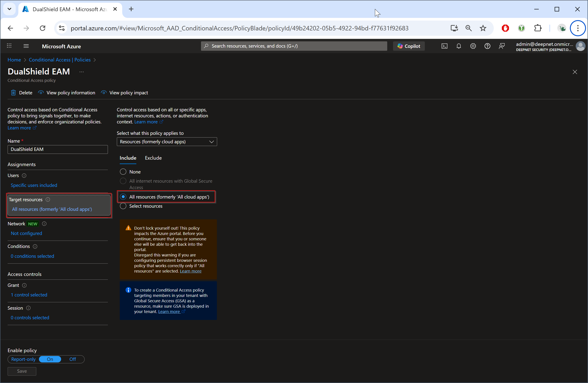Open the Specific users included link
This screenshot has height=383, width=588.
pos(34,185)
